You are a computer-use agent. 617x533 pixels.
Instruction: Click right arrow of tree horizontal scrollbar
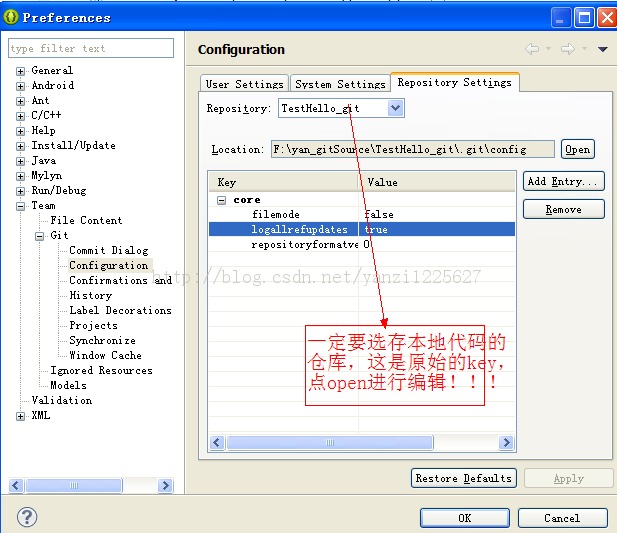[x=165, y=485]
